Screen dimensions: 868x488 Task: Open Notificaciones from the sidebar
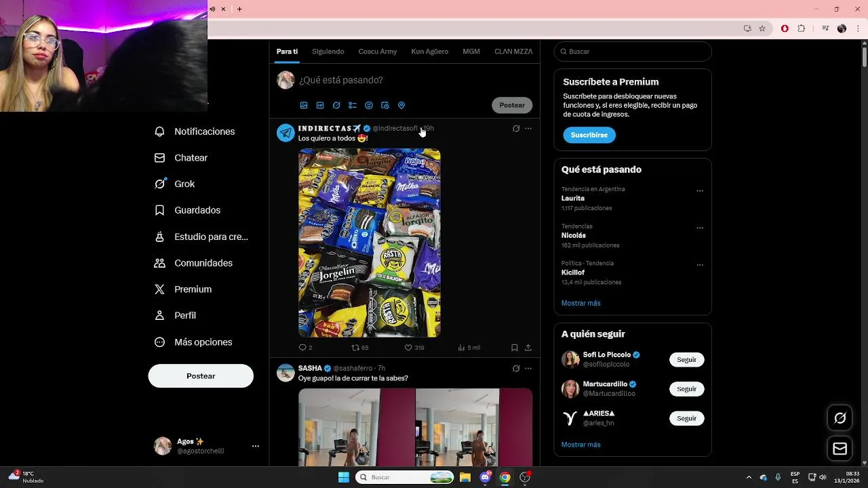(195, 131)
